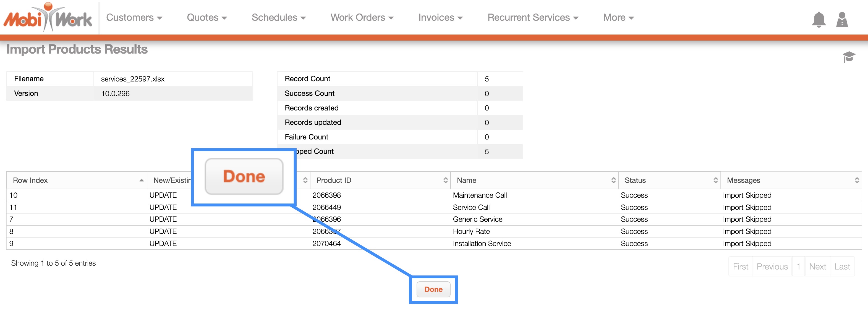Select the Maintenance Call row
Viewport: 868px width, 317px height.
[x=480, y=196]
